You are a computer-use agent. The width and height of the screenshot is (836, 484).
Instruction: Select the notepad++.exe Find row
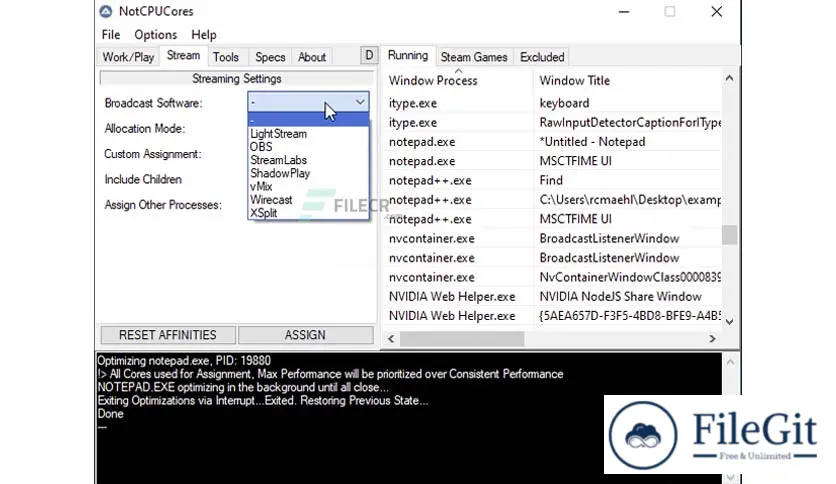coord(553,180)
